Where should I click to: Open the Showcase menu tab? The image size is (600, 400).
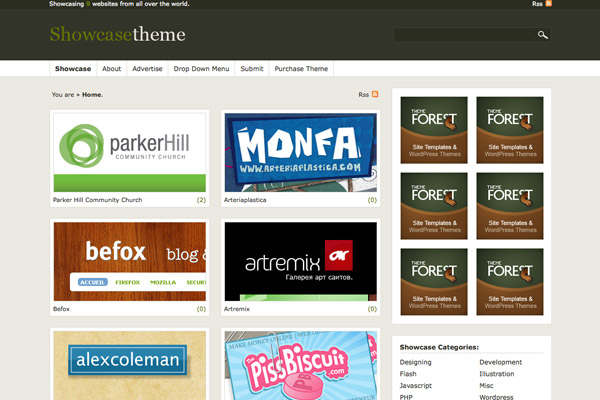pos(73,69)
